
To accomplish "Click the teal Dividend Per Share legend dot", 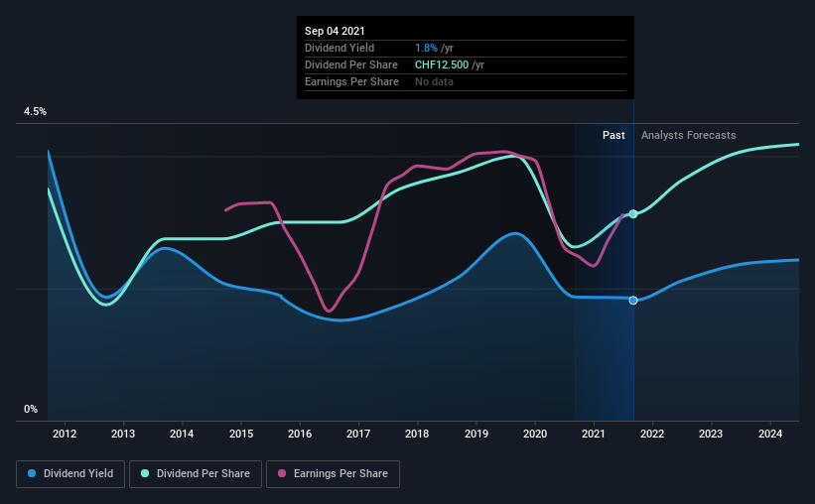I will tap(145, 473).
